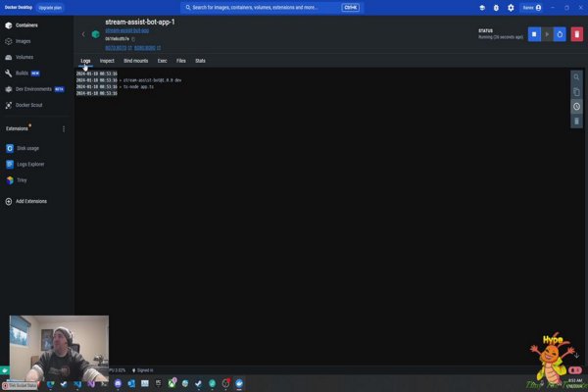This screenshot has height=392, width=588.
Task: Open the Learning center graduation cap icon
Action: tap(482, 8)
